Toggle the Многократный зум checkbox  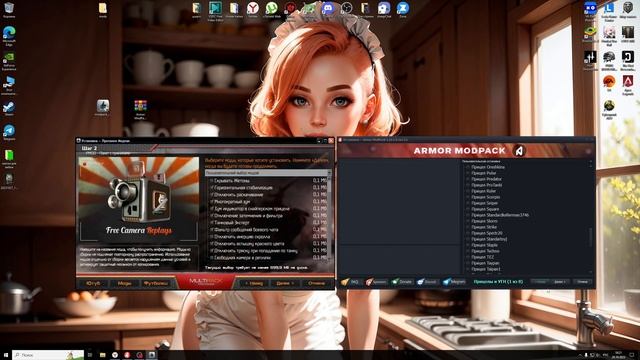pos(211,202)
